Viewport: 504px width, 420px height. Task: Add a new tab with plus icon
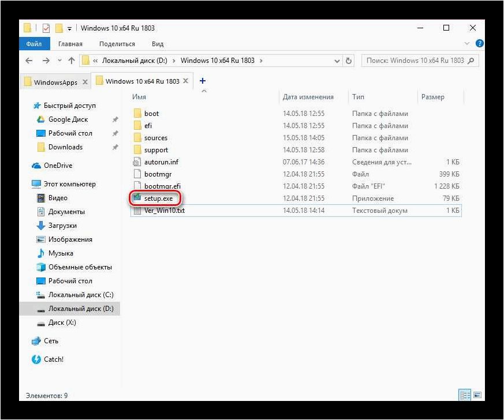point(203,81)
